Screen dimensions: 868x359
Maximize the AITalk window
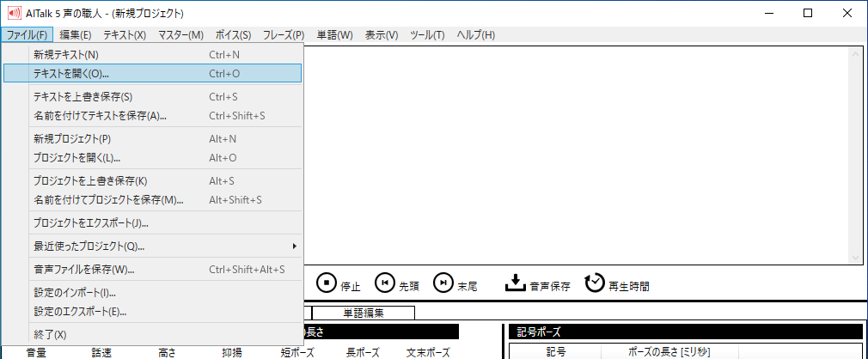click(808, 13)
